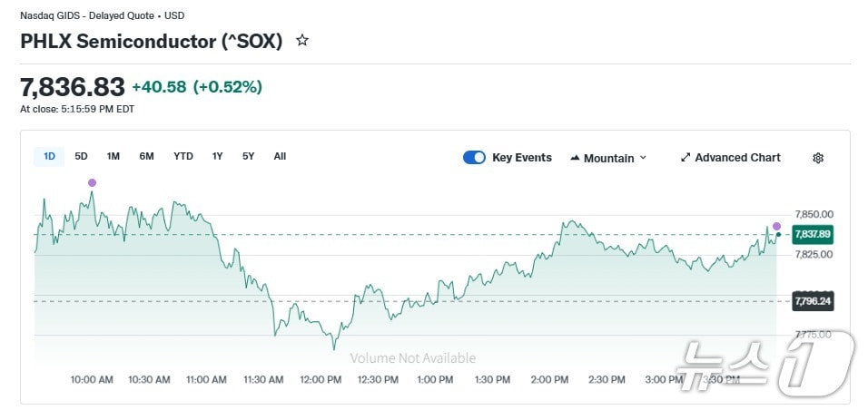The width and height of the screenshot is (868, 410).
Task: Expand the Mountain chart style dropdown
Action: coord(643,158)
